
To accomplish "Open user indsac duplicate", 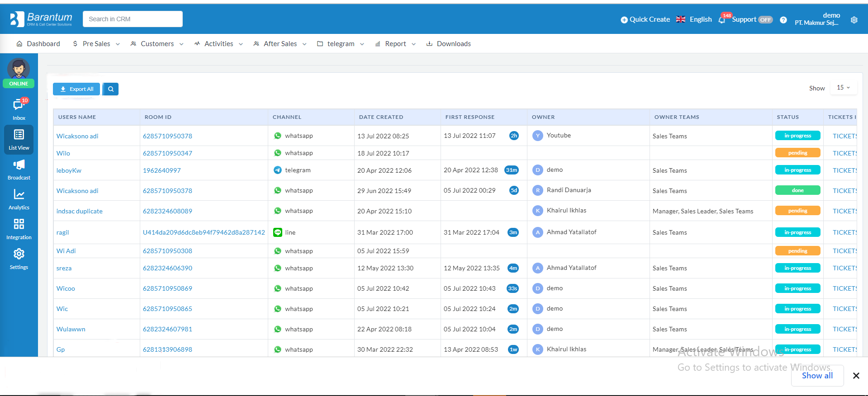I will pos(80,211).
